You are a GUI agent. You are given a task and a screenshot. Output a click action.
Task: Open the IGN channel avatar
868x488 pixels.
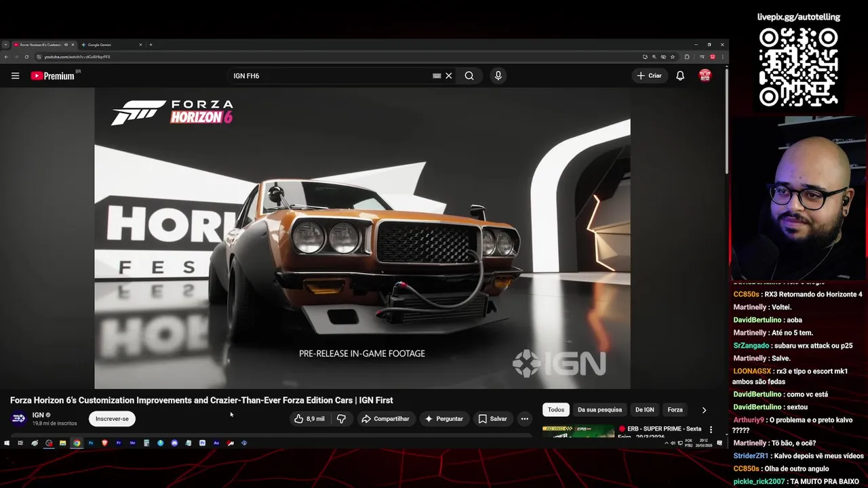[x=19, y=419]
